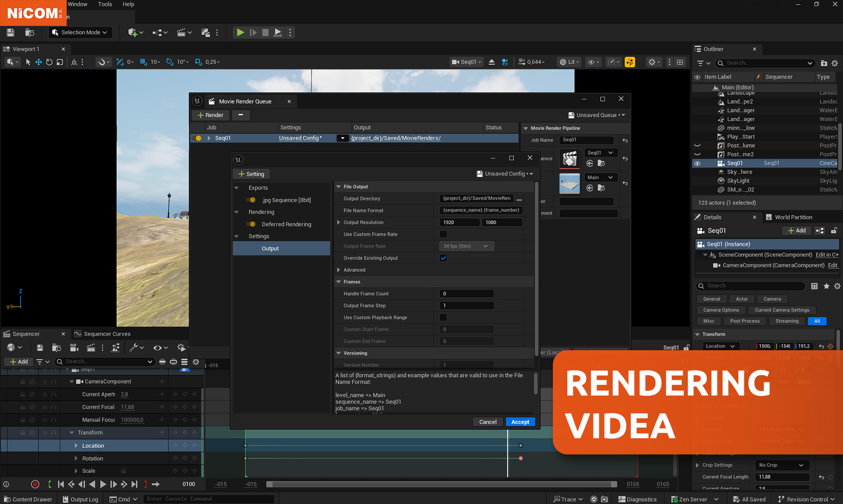
Task: Click the Sequencer save icon
Action: 40,347
